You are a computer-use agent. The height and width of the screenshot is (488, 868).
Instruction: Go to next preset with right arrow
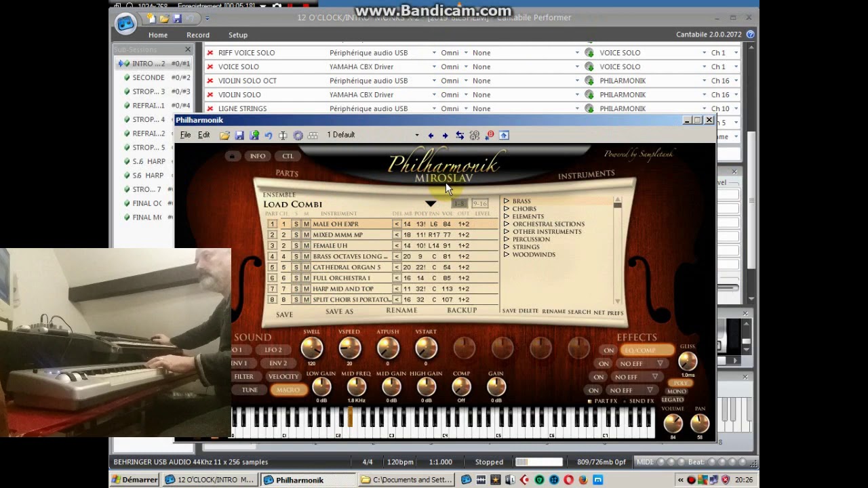(445, 136)
